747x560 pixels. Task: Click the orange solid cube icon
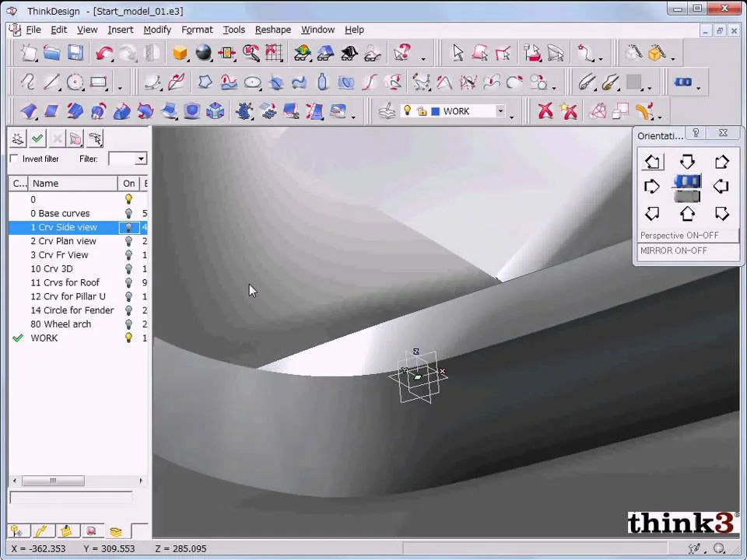point(180,52)
